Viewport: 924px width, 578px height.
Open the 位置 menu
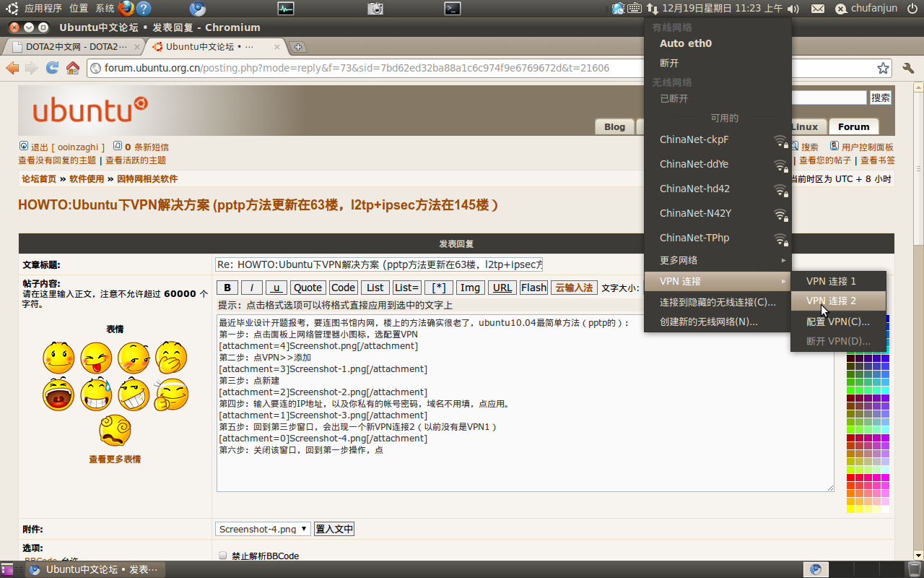(79, 9)
